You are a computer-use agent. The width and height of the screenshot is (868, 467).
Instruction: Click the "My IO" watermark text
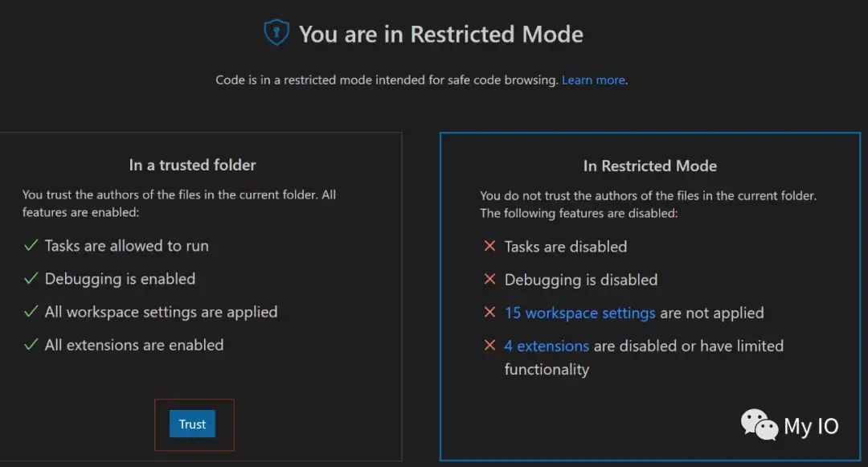[811, 426]
